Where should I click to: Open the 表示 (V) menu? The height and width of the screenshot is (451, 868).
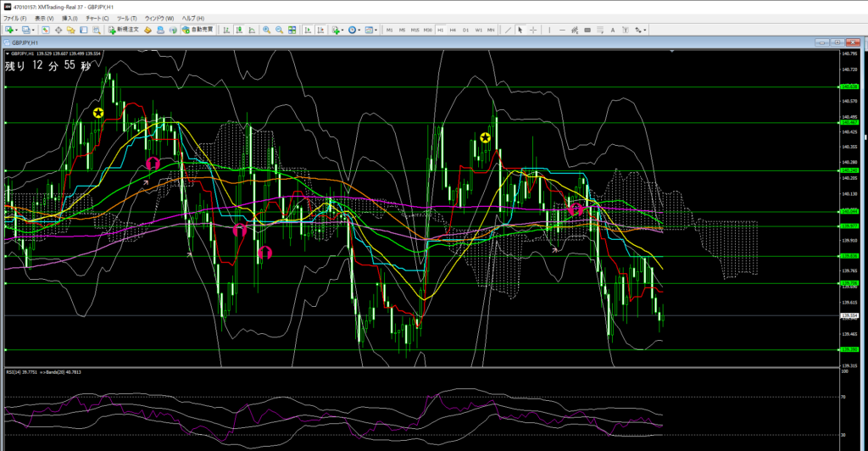[44, 19]
